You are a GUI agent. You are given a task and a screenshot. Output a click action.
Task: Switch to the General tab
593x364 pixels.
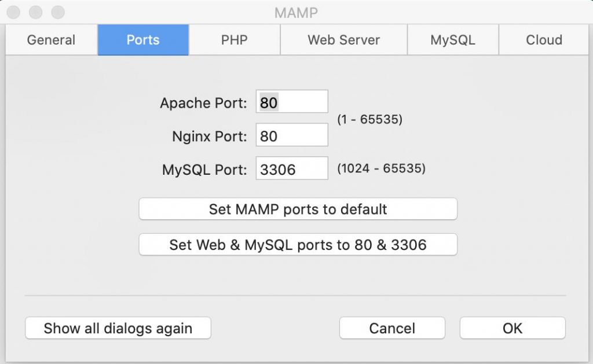click(x=52, y=40)
